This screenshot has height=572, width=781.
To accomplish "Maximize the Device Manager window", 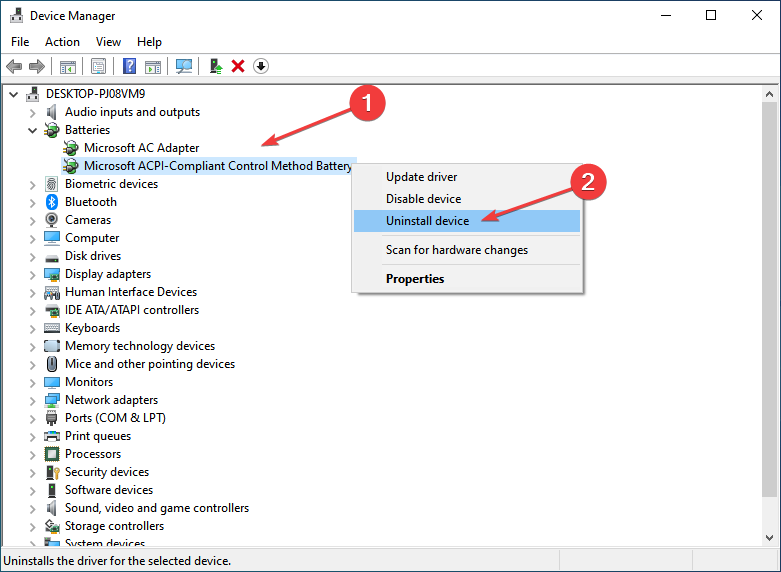I will pyautogui.click(x=711, y=15).
